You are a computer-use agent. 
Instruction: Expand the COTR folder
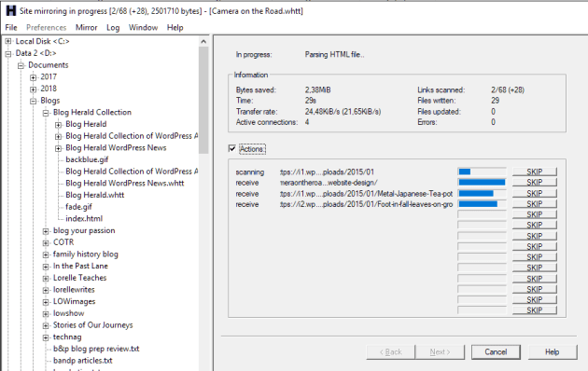point(46,243)
